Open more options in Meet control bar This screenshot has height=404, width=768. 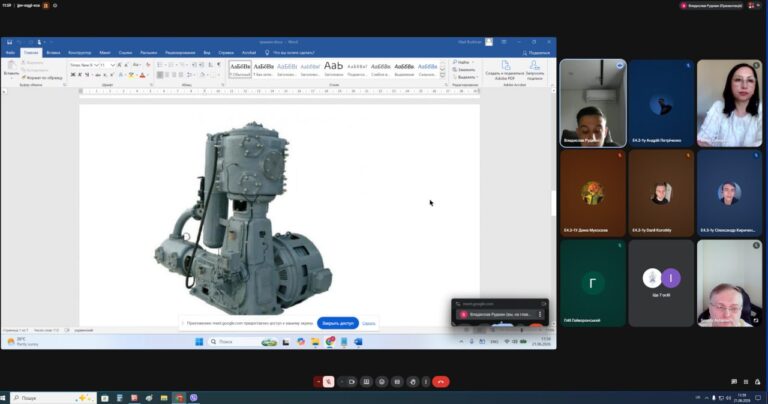coord(426,381)
